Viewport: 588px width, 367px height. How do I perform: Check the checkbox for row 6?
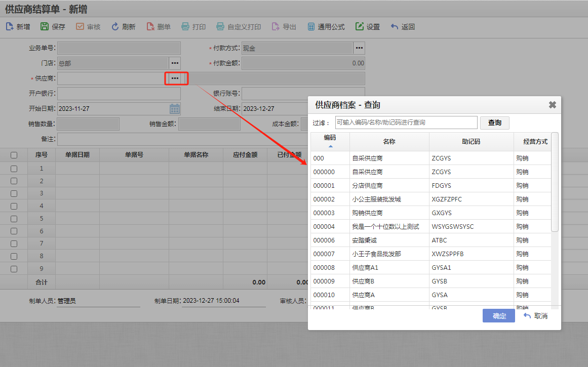[x=14, y=231]
